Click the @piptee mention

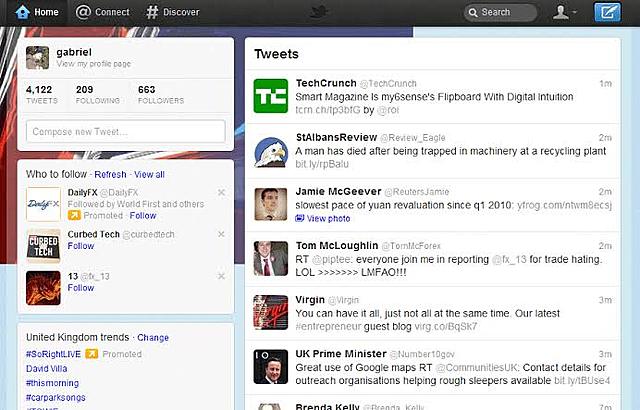[x=331, y=259]
